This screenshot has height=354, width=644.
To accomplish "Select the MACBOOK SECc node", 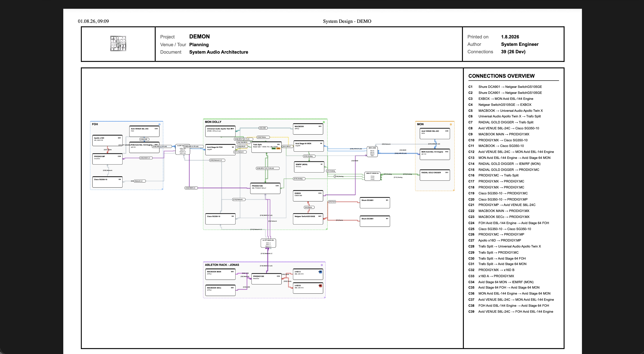I will [x=220, y=290].
